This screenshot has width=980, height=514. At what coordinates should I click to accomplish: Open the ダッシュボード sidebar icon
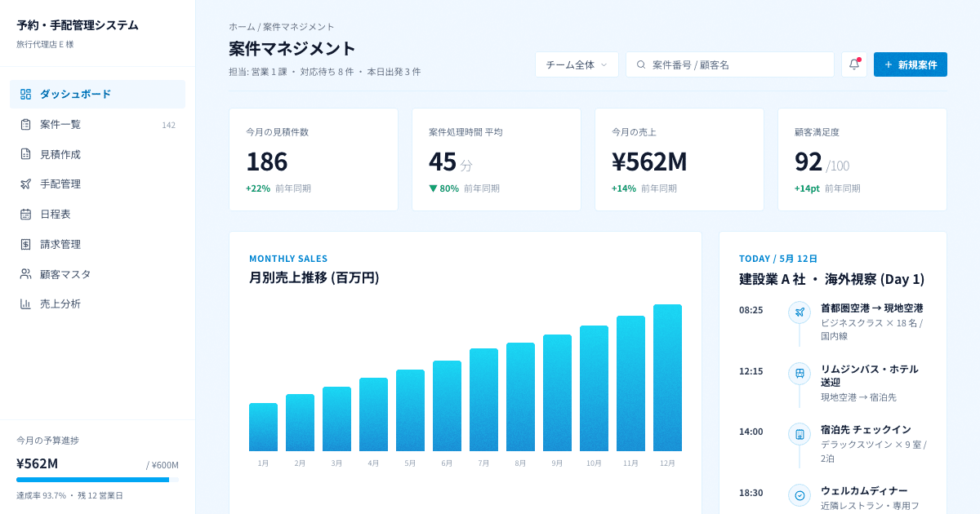coord(24,94)
